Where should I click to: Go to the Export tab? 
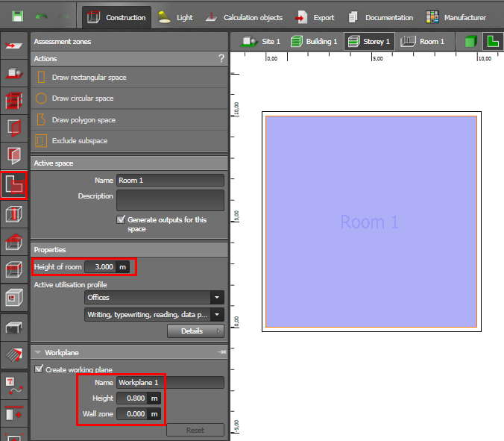315,17
